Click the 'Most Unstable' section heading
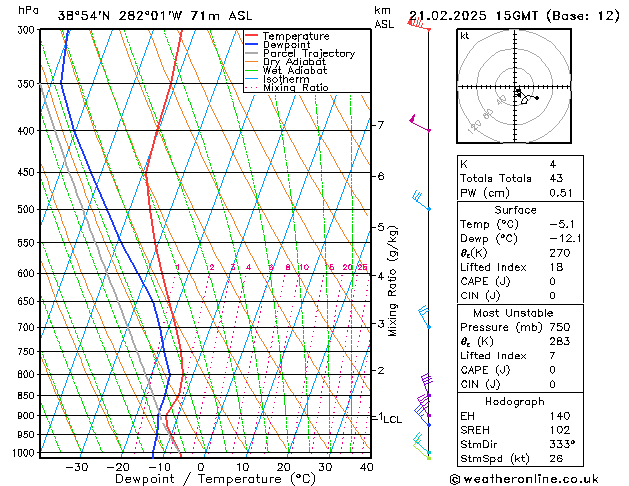The image size is (629, 486). point(513,313)
